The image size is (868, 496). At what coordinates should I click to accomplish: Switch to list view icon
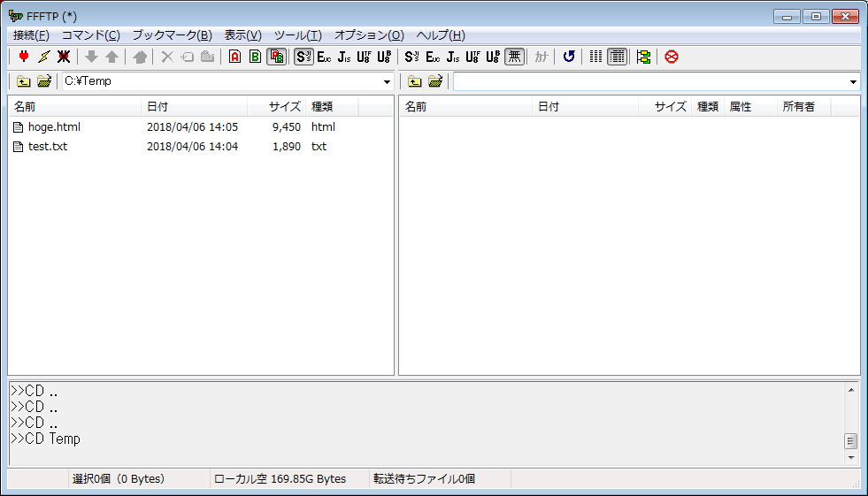(x=595, y=57)
